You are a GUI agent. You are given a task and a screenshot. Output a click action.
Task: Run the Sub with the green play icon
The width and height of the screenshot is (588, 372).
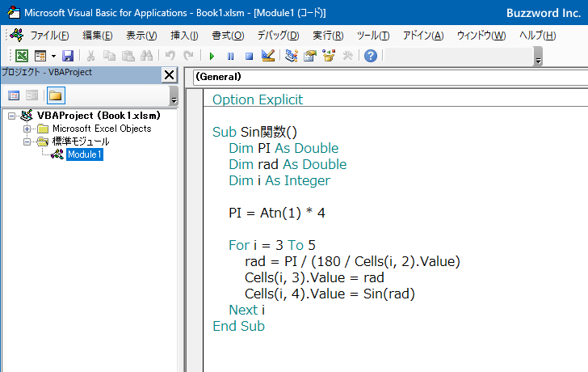click(x=212, y=57)
